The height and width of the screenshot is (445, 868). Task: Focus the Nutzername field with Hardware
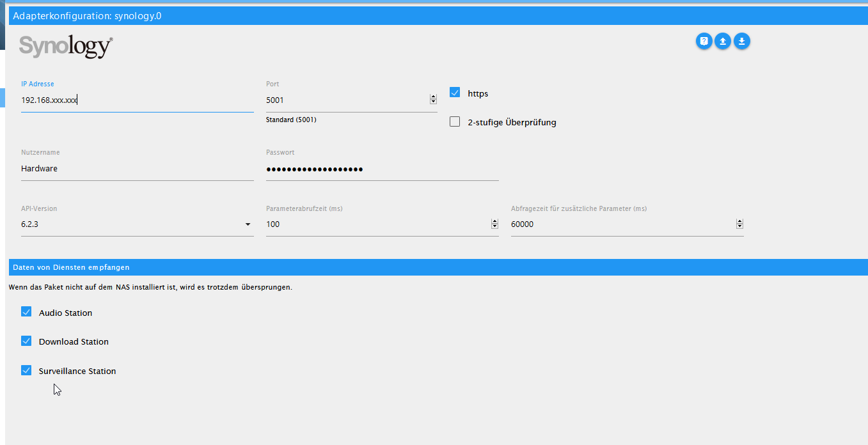click(137, 169)
